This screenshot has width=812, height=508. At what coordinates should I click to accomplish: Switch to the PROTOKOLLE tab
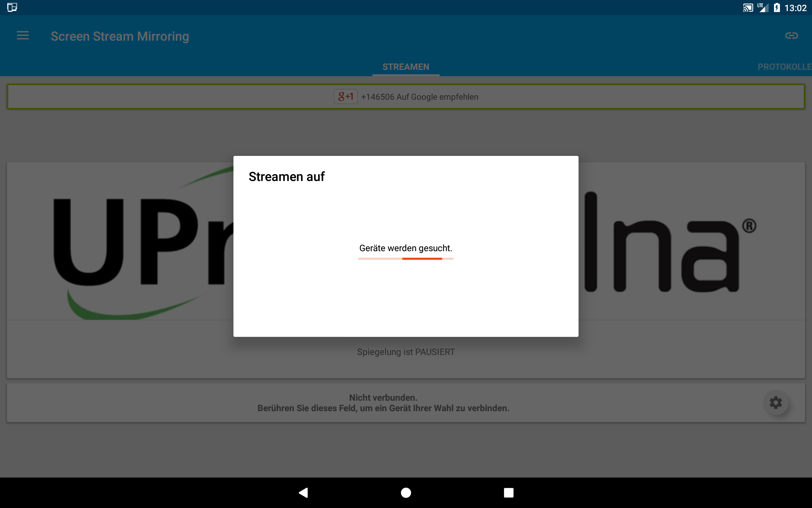784,67
